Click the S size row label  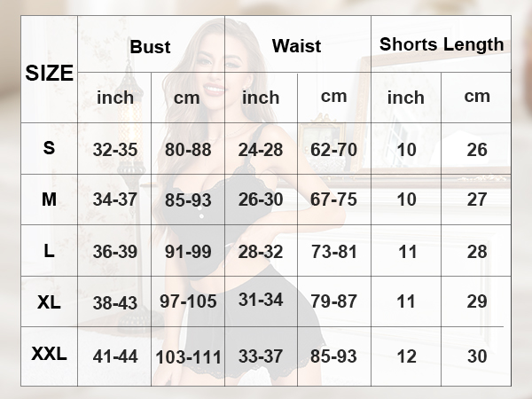click(49, 148)
